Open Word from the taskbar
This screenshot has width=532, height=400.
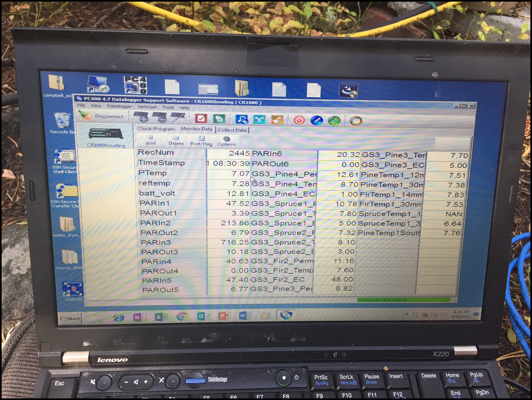[x=245, y=315]
